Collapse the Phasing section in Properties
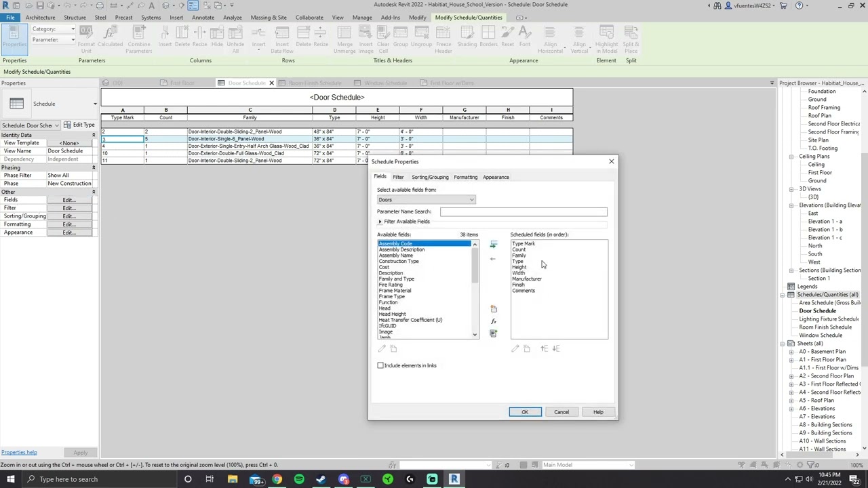 tap(94, 167)
